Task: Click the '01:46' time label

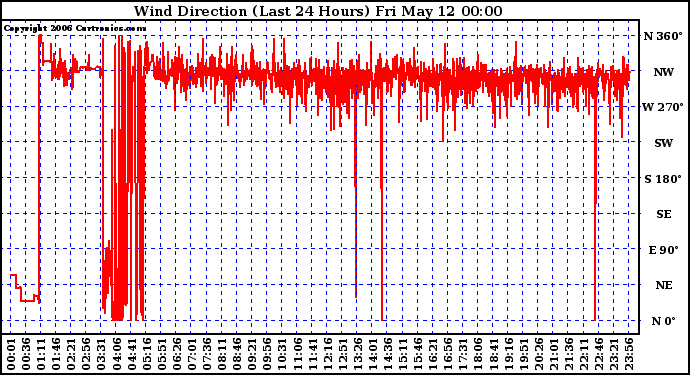Action: pos(56,355)
